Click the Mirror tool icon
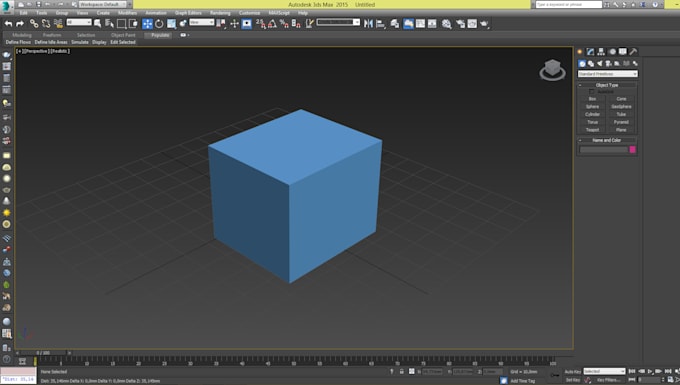 (x=368, y=23)
